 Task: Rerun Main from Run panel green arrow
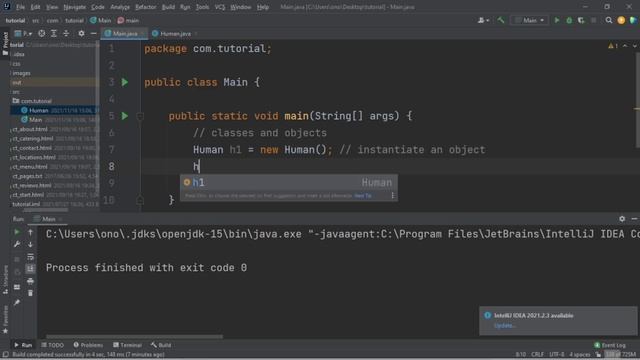pos(17,232)
